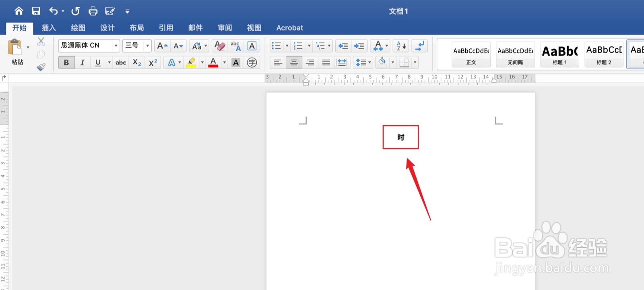
Task: Open borders dropdown arrow
Action: point(415,62)
